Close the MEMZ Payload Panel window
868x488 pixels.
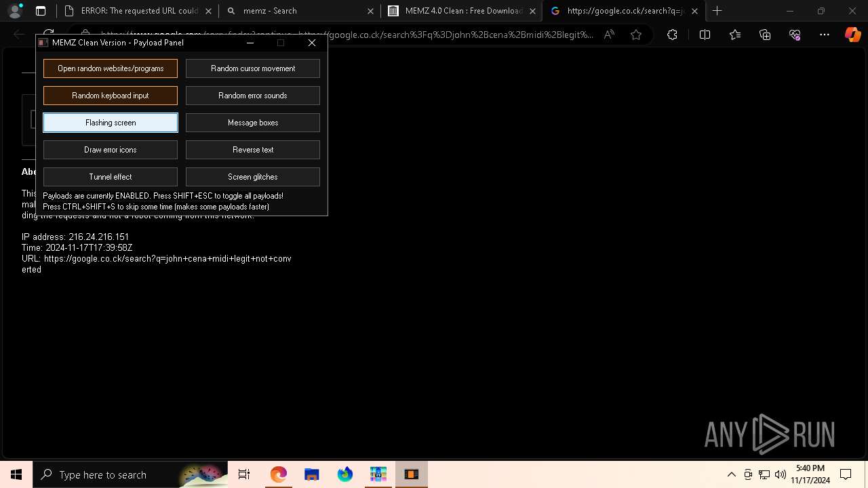pyautogui.click(x=312, y=43)
